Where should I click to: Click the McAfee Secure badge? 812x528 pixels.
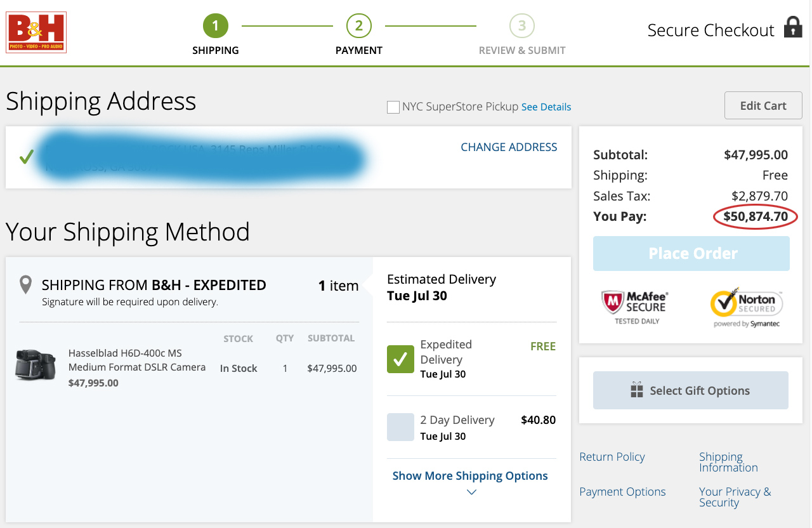coord(635,307)
